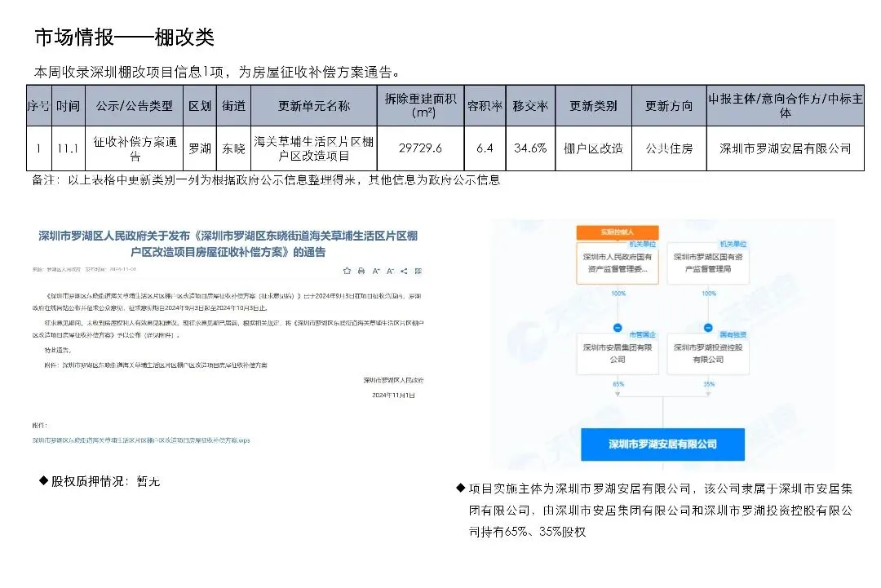Screen dimensions: 881x588
Task: Click the 机关单位 tag on the 国有资产监督管理局 node
Action: [x=733, y=244]
